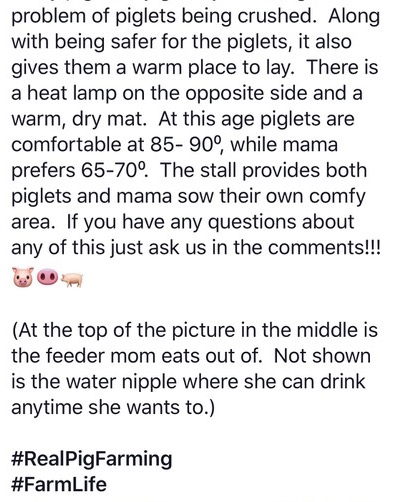This screenshot has width=400, height=502.
Task: Click the phrase 'warm, dry mat.'
Action: click(79, 120)
